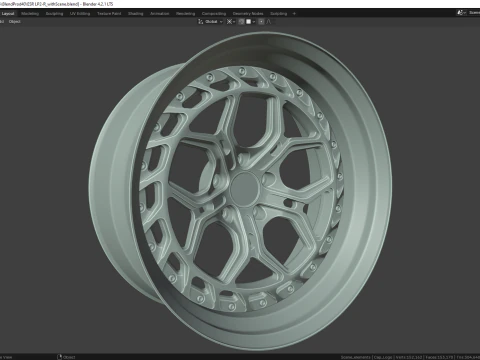Click the Layout workspace tab
The height and width of the screenshot is (360, 480).
8,14
